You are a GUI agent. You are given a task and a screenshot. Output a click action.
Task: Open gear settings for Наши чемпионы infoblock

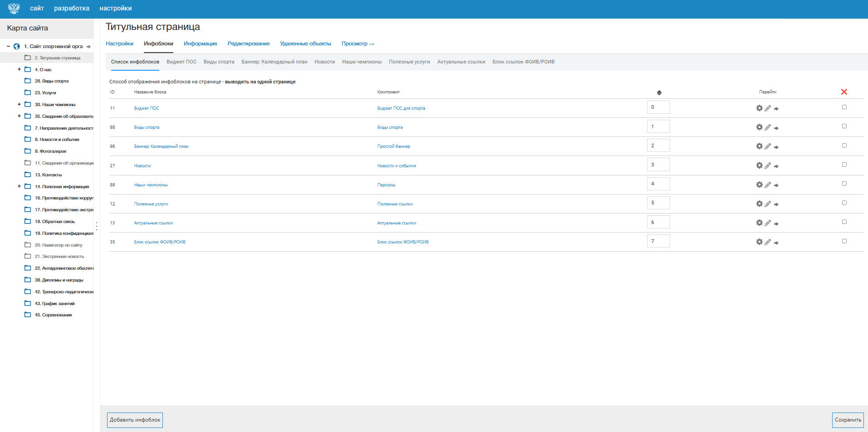coord(759,184)
